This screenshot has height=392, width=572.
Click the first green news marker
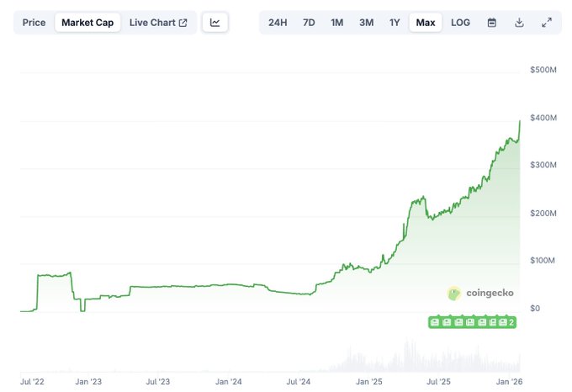coord(434,322)
